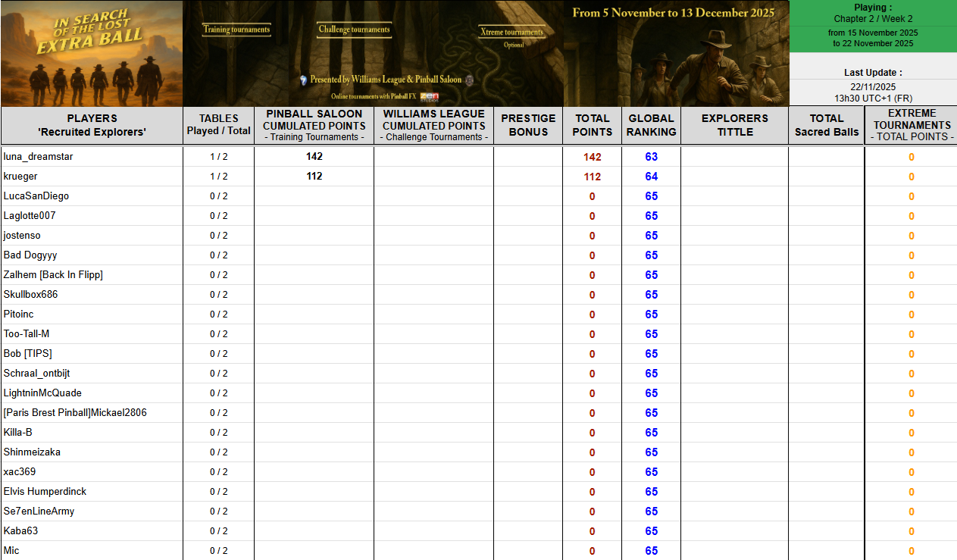Click the Extra Ball logo image

click(x=92, y=53)
